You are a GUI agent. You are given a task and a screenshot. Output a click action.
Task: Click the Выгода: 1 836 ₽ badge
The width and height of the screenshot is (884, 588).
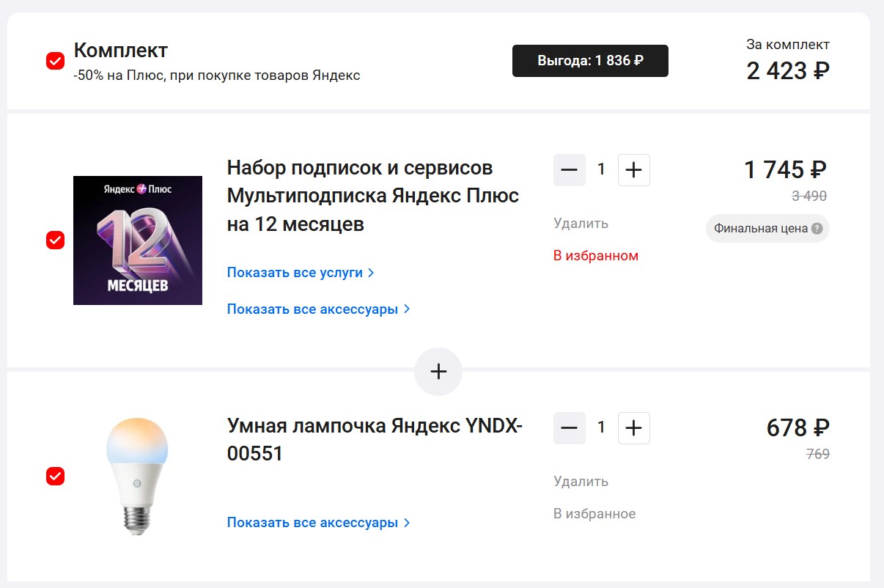pos(590,61)
